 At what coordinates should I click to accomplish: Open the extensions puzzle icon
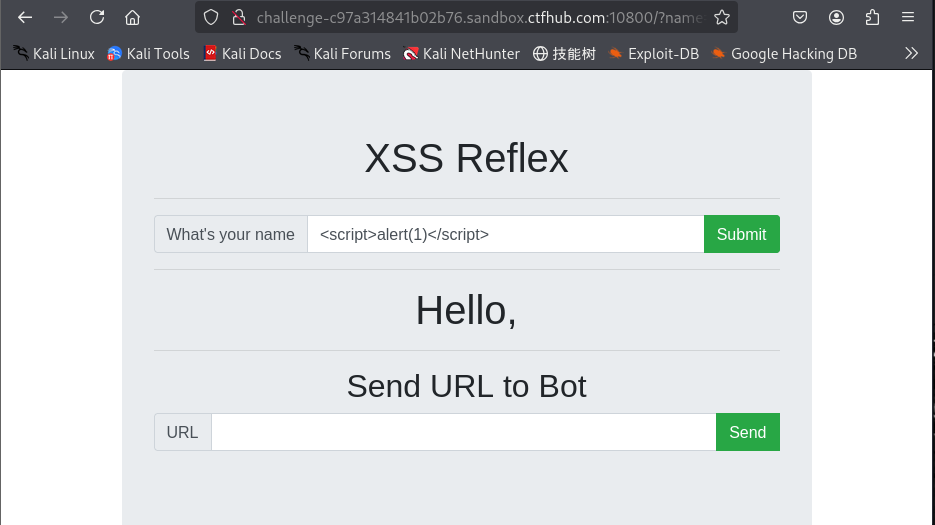coord(872,17)
